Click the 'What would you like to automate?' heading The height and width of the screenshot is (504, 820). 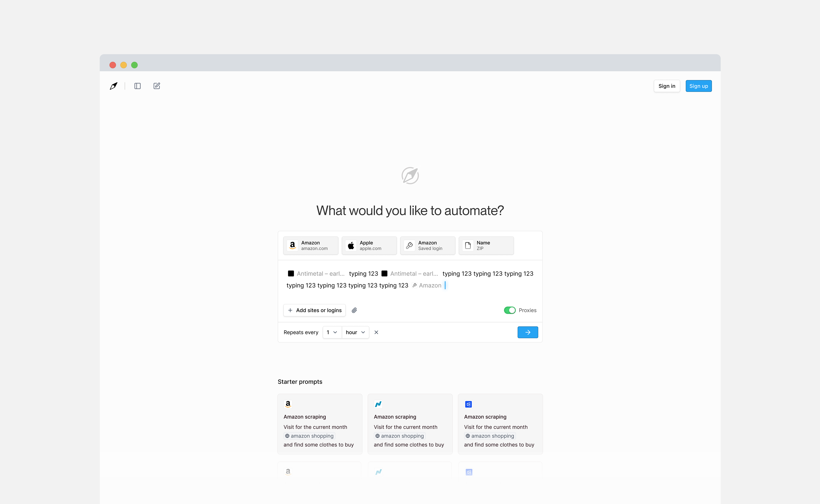pyautogui.click(x=410, y=211)
